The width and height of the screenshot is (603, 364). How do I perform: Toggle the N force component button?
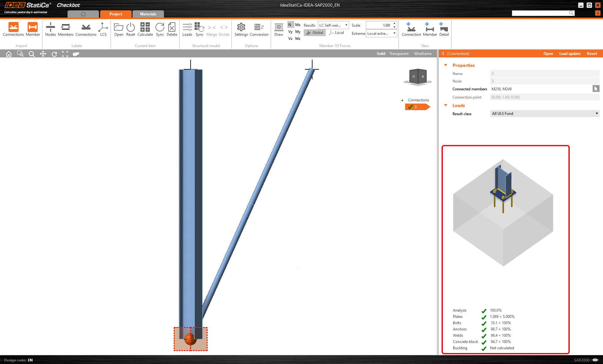tap(290, 25)
